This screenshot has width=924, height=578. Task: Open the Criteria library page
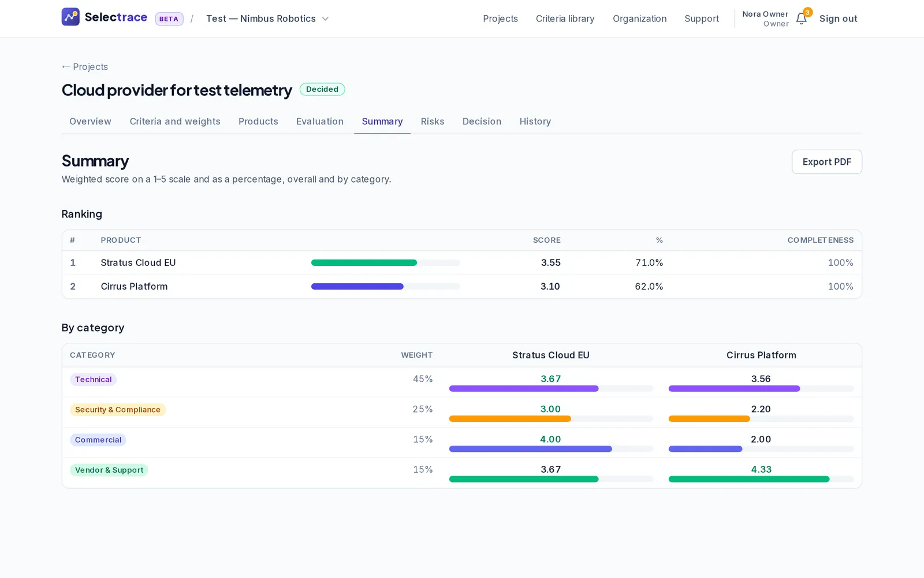(x=565, y=18)
